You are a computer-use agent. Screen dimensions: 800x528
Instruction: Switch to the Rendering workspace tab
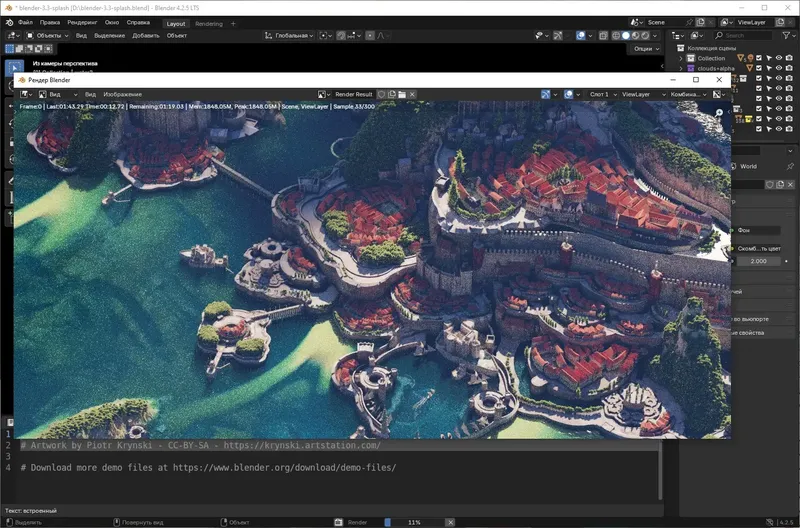click(x=209, y=22)
